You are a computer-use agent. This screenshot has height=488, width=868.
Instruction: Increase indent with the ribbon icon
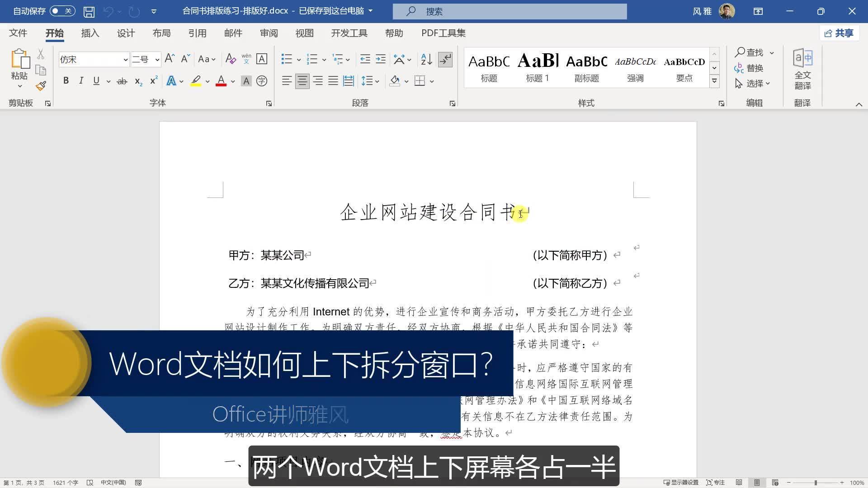coord(381,59)
